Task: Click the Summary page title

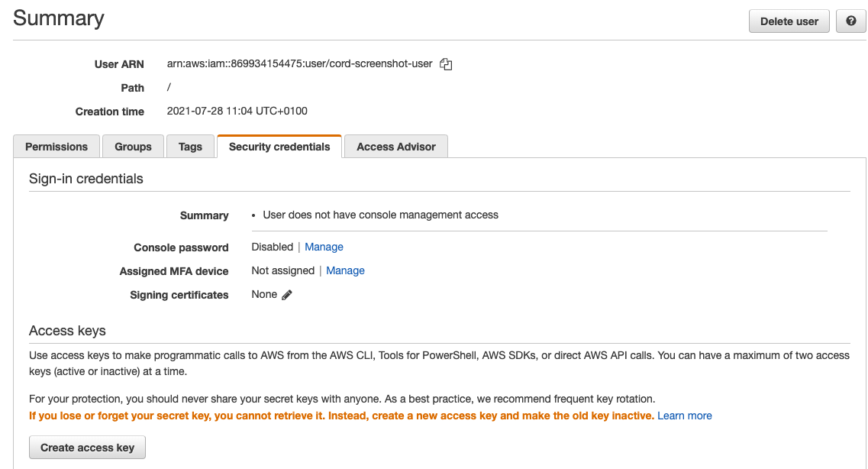Action: (x=58, y=18)
